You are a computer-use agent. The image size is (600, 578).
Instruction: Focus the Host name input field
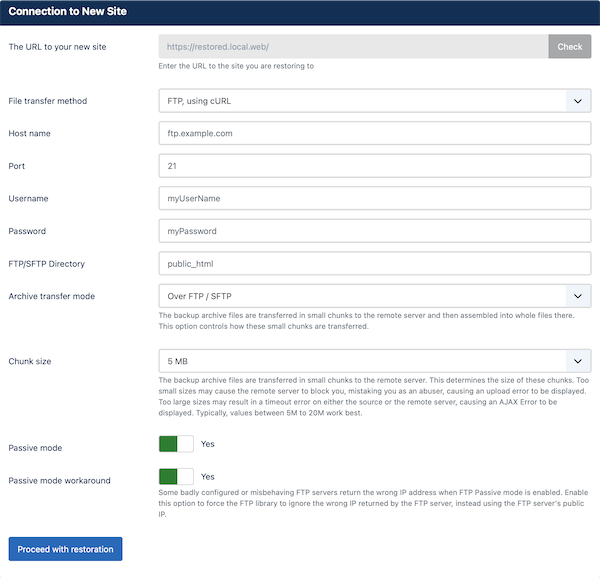tap(375, 134)
